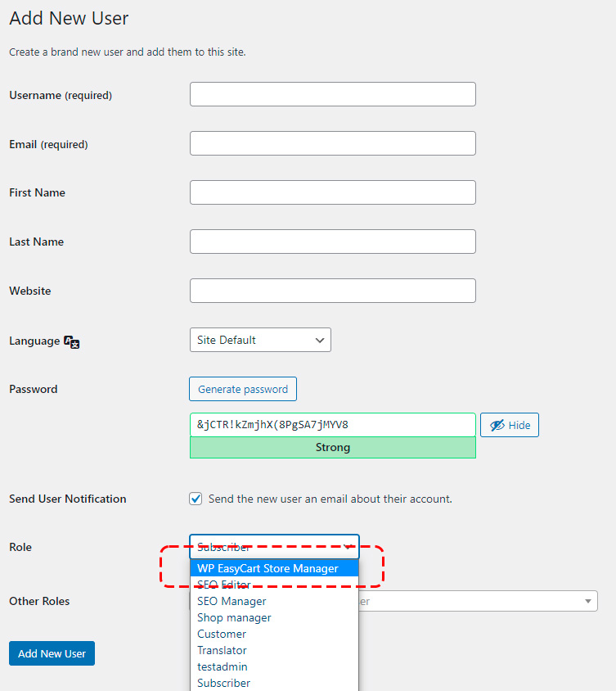Select Translator role in dropdown list
Viewport: 616px width, 691px height.
pyautogui.click(x=222, y=650)
